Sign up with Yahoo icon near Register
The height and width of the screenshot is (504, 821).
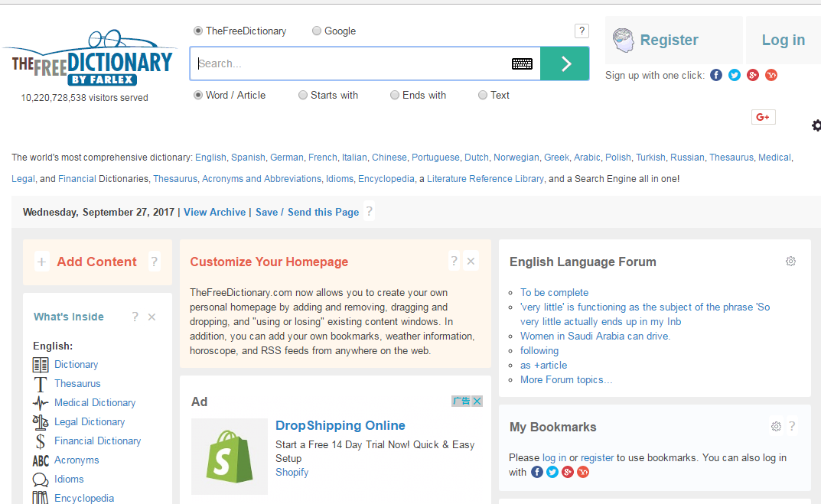(771, 76)
